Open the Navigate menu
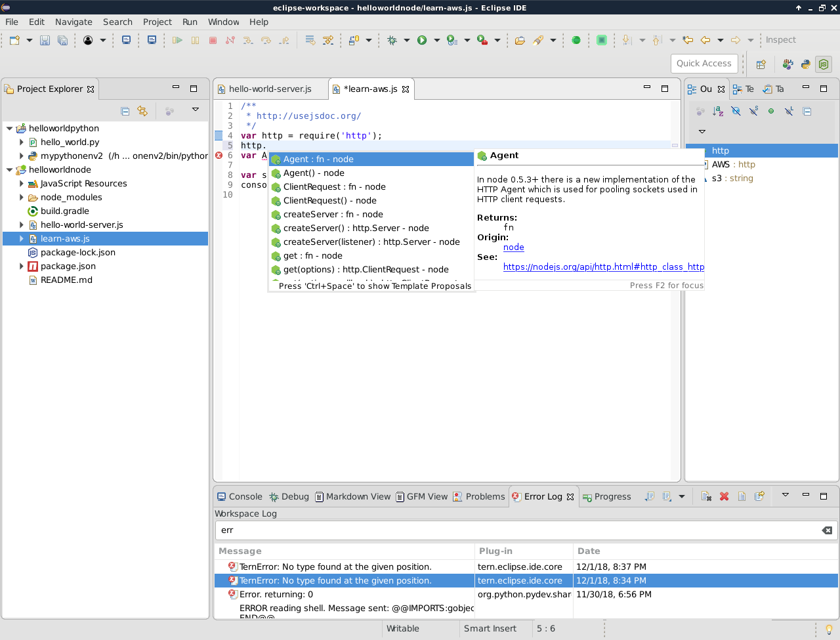This screenshot has height=640, width=840. 73,22
